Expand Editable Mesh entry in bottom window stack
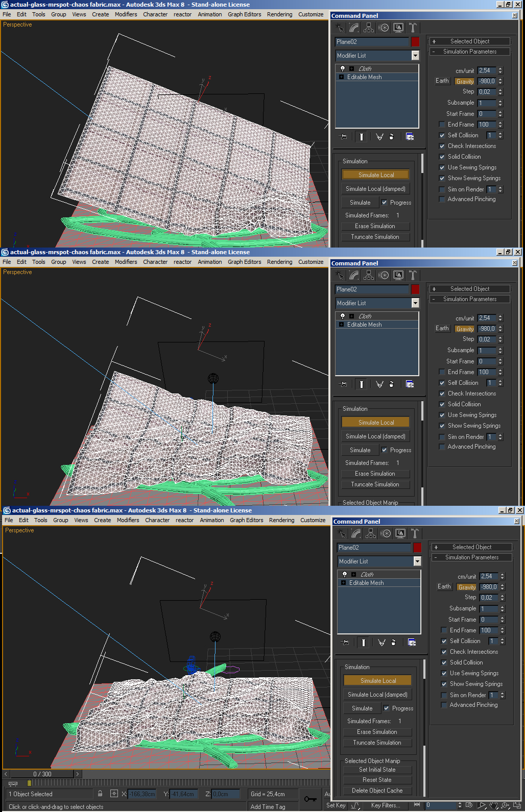This screenshot has width=525, height=812. pyautogui.click(x=343, y=583)
